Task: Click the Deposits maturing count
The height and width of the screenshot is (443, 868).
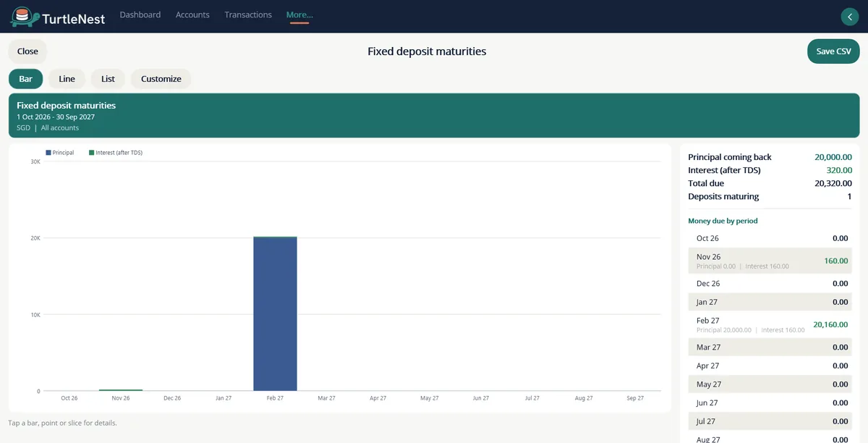Action: click(849, 196)
